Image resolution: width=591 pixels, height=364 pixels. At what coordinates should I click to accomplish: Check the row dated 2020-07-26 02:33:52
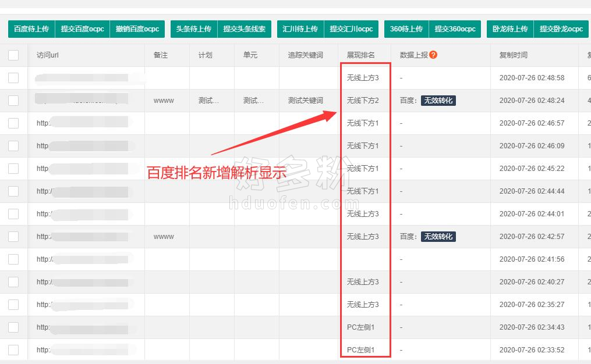point(13,349)
